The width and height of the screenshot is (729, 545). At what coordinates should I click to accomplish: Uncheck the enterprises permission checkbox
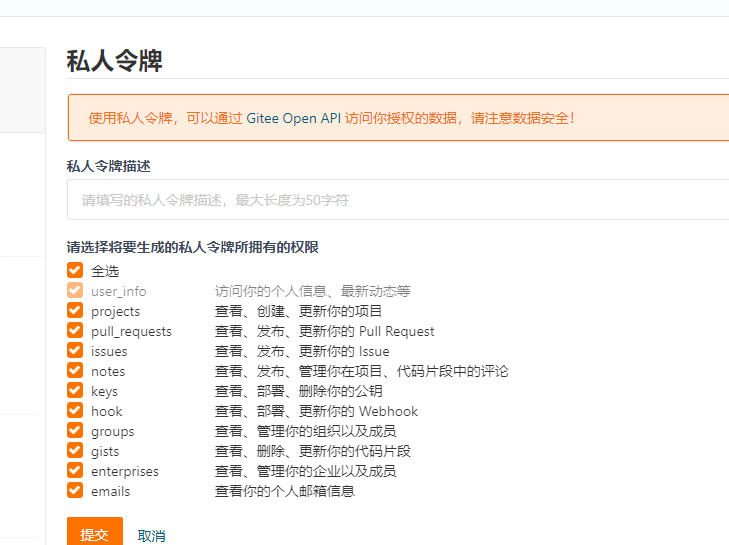pyautogui.click(x=75, y=470)
